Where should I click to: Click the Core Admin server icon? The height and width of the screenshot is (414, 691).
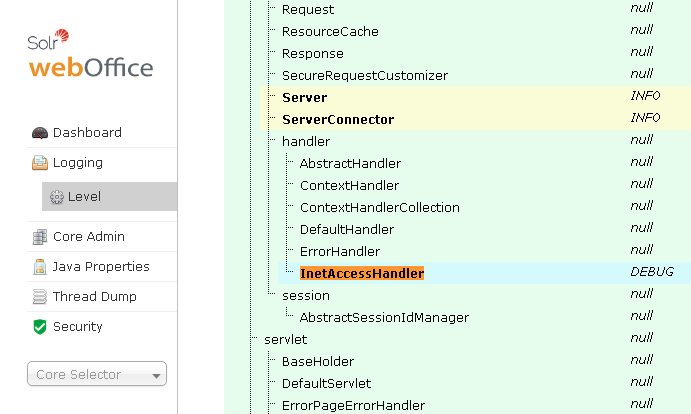[x=40, y=237]
